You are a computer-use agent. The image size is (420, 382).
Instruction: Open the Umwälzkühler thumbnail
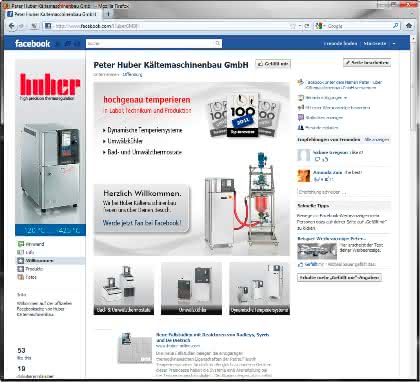191,288
